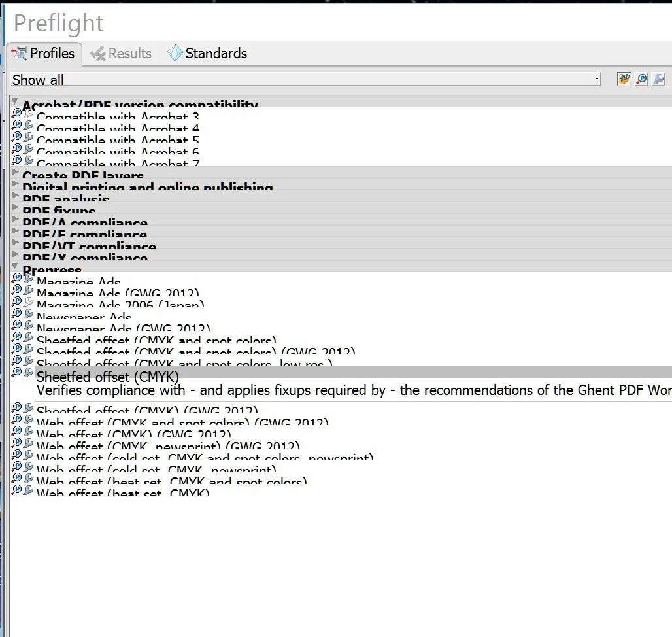672x637 pixels.
Task: Click the Select profiles icon button
Action: tap(624, 79)
